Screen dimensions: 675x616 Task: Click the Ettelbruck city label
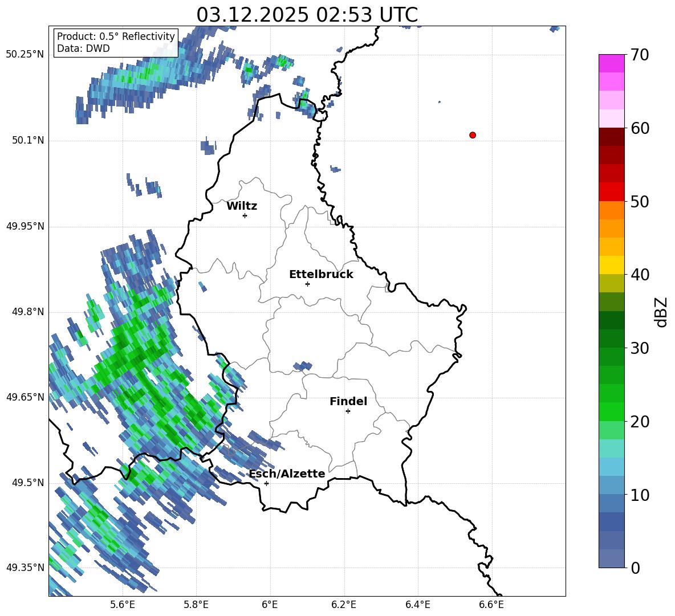pos(321,275)
